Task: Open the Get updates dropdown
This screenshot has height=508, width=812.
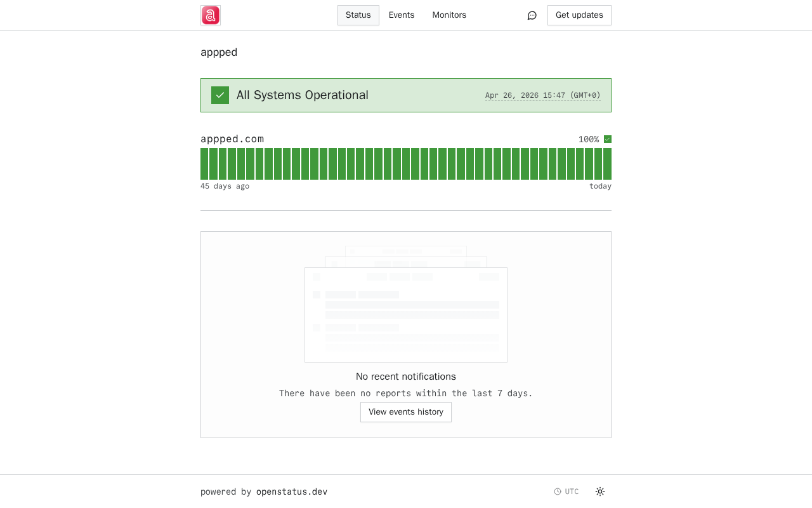Action: pos(579,15)
